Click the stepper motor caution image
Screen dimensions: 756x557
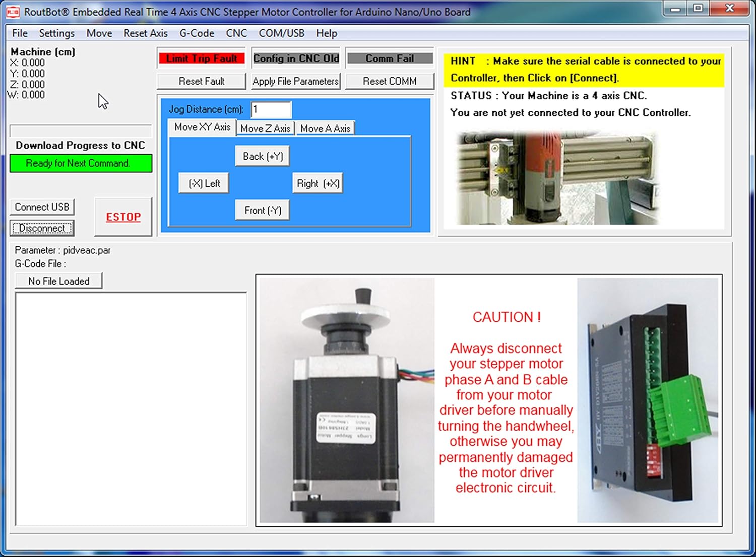tap(489, 400)
